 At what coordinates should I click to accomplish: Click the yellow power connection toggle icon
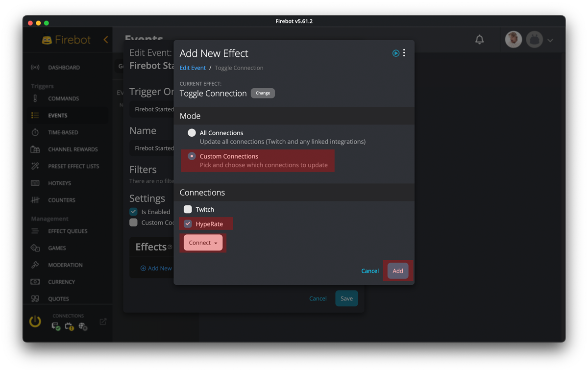click(35, 322)
